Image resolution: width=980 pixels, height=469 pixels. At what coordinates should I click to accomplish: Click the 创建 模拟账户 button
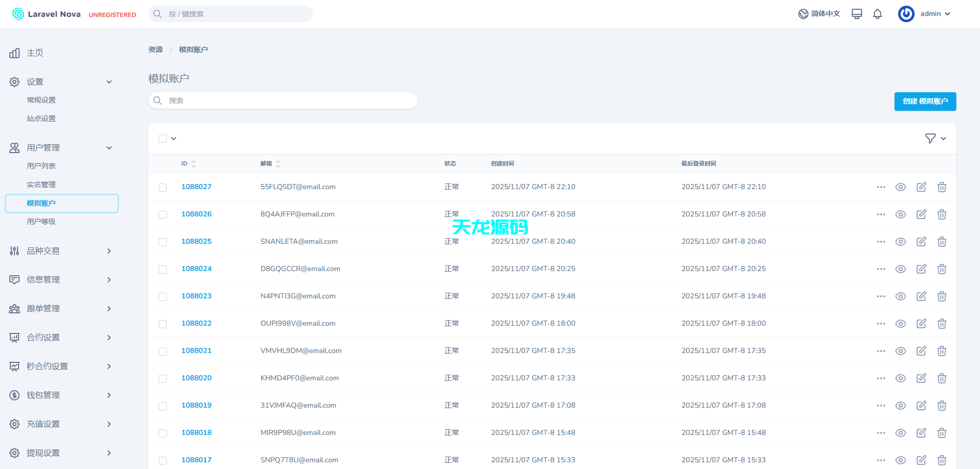(925, 102)
